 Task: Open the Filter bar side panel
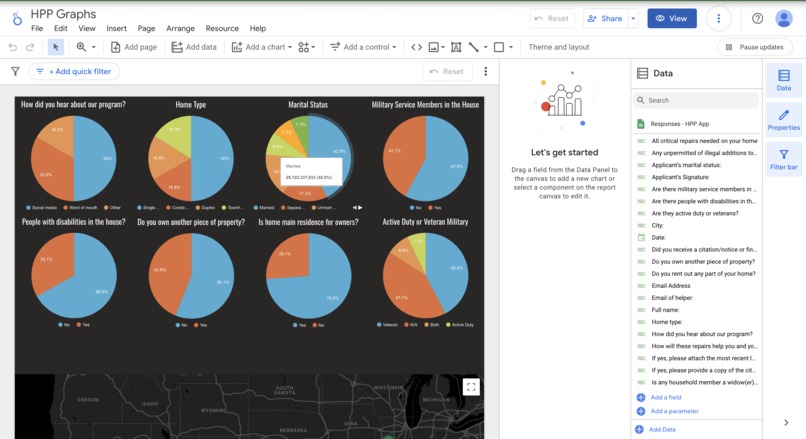(x=783, y=159)
